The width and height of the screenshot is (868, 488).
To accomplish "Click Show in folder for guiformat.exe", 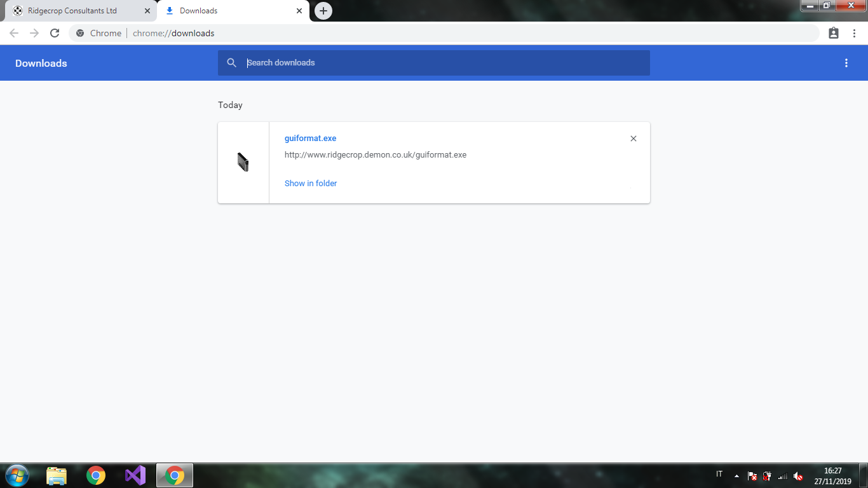I will click(311, 183).
